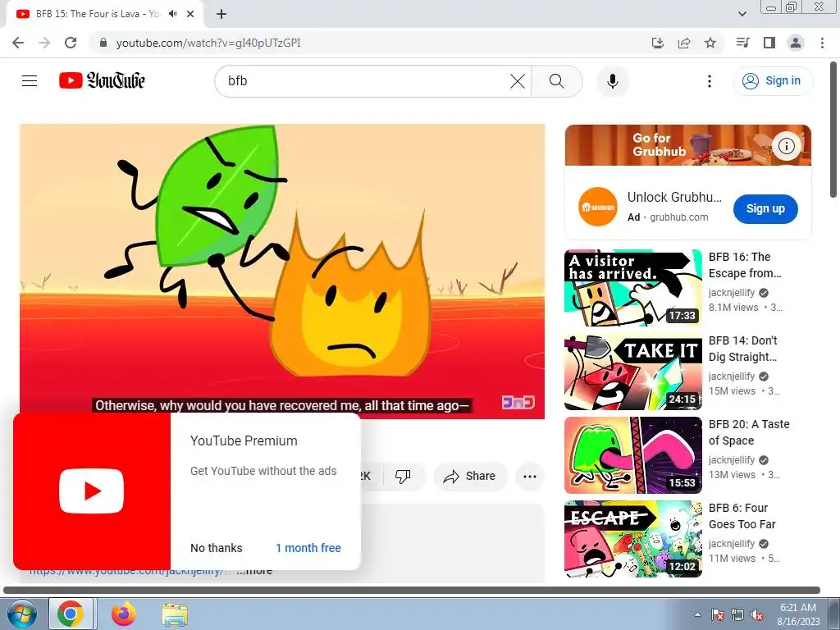Screen dimensions: 840x630
Task: Open BFB 6 Four Goes Too Far title
Action: [x=742, y=516]
